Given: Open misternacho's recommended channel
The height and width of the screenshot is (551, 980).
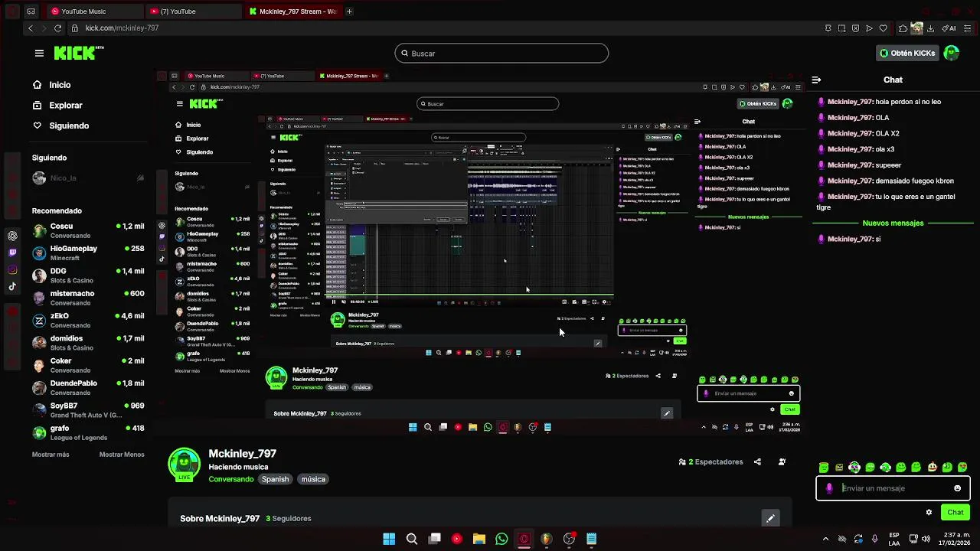Looking at the screenshot, I should (88, 298).
